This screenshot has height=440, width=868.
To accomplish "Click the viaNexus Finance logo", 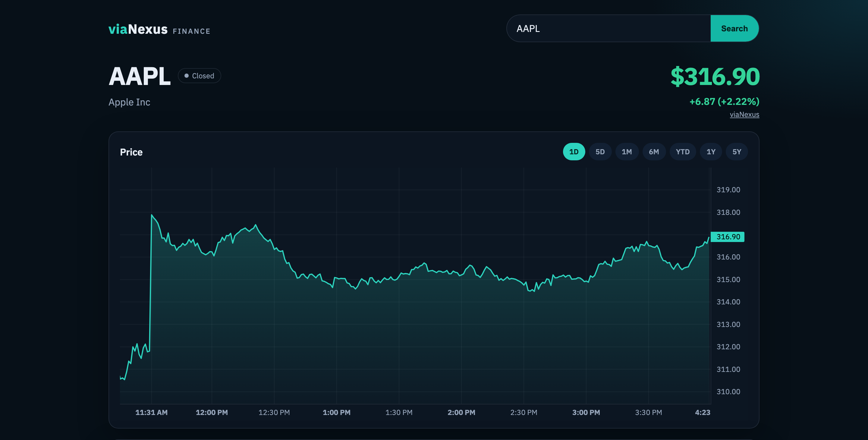I will point(159,30).
